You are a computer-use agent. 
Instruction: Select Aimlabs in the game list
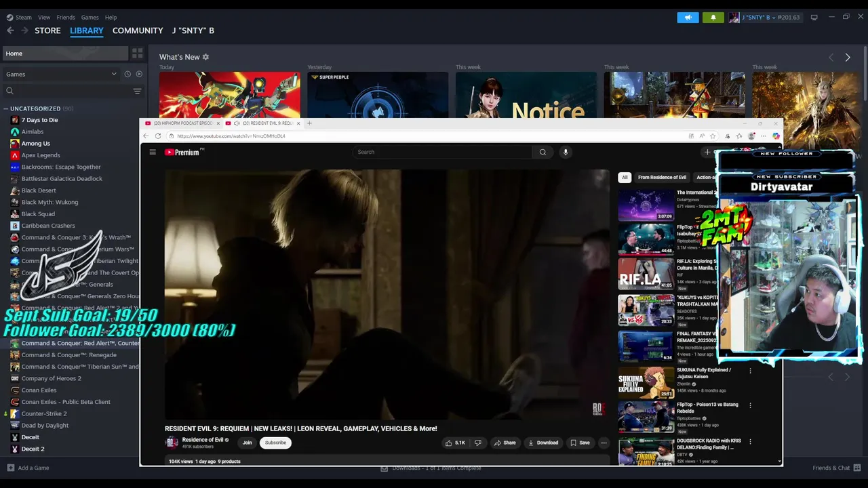pyautogui.click(x=32, y=131)
